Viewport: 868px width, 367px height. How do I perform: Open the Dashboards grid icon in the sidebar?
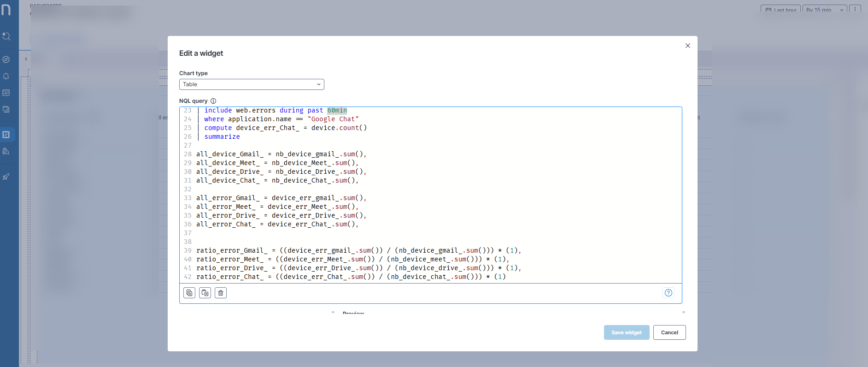6,135
